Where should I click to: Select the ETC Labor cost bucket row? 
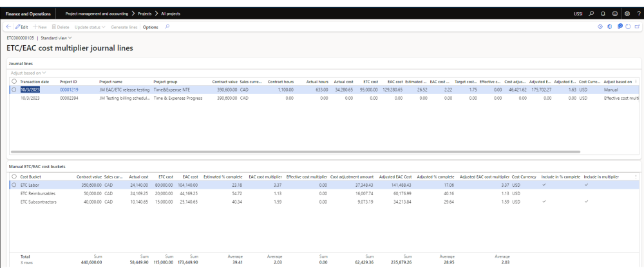click(14, 184)
